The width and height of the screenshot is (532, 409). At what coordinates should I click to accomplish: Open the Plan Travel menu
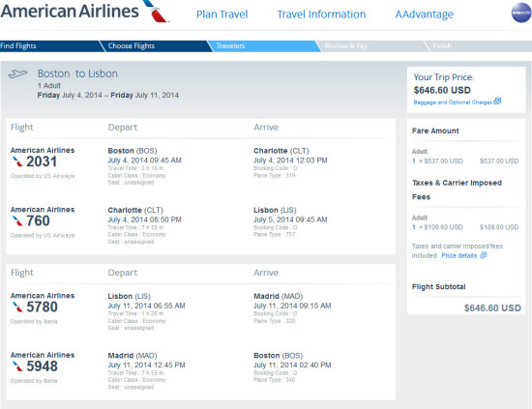222,15
